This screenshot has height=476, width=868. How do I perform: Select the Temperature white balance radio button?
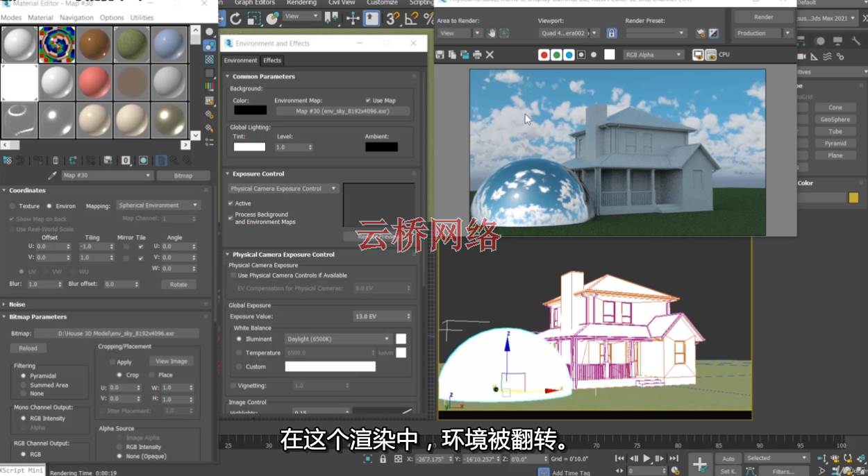(239, 352)
